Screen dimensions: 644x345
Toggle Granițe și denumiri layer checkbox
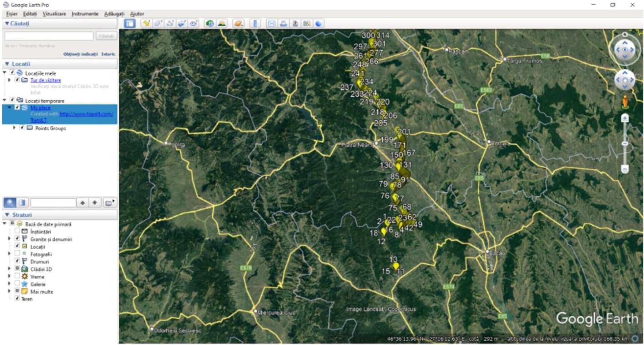[x=17, y=238]
